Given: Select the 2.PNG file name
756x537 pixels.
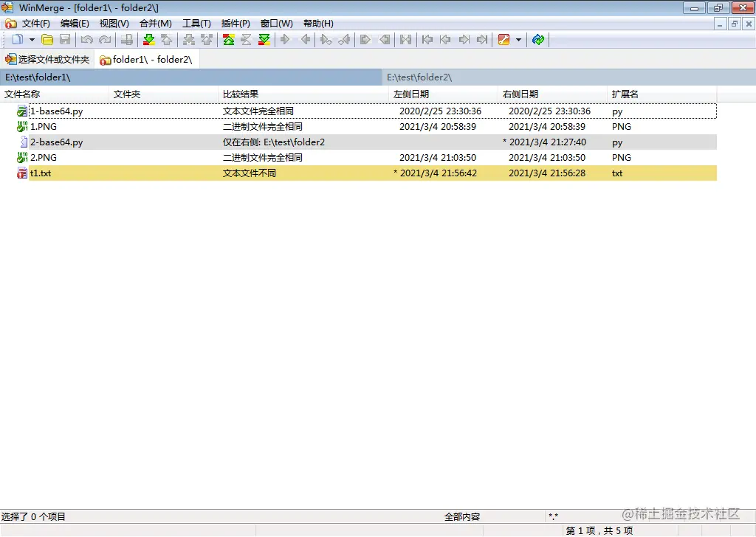Looking at the screenshot, I should point(44,158).
